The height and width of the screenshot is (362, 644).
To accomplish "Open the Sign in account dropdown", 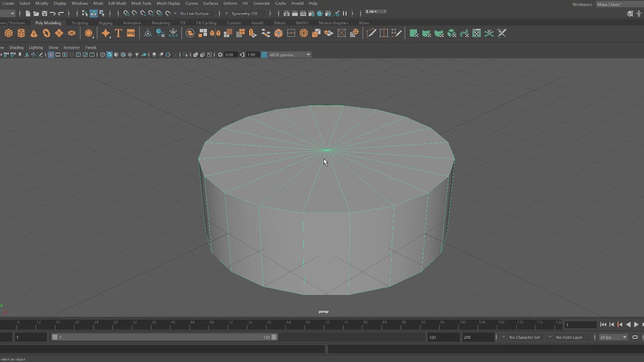I will pyautogui.click(x=375, y=11).
